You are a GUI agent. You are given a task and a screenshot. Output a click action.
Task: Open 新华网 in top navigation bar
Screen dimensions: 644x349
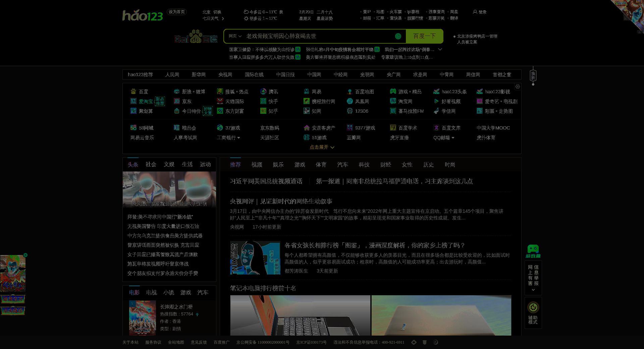[199, 74]
